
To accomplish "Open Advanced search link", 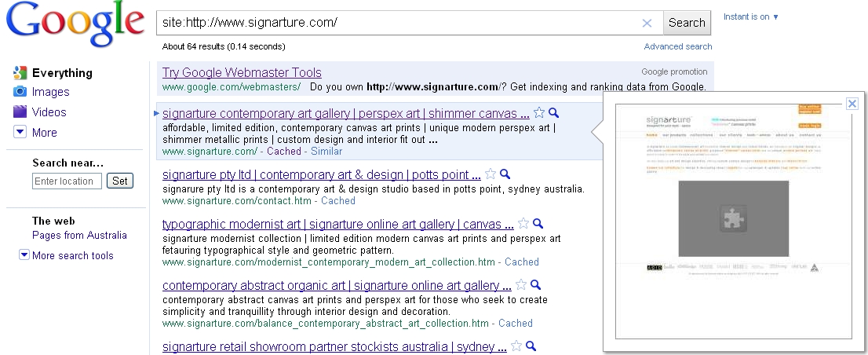I will click(x=677, y=46).
